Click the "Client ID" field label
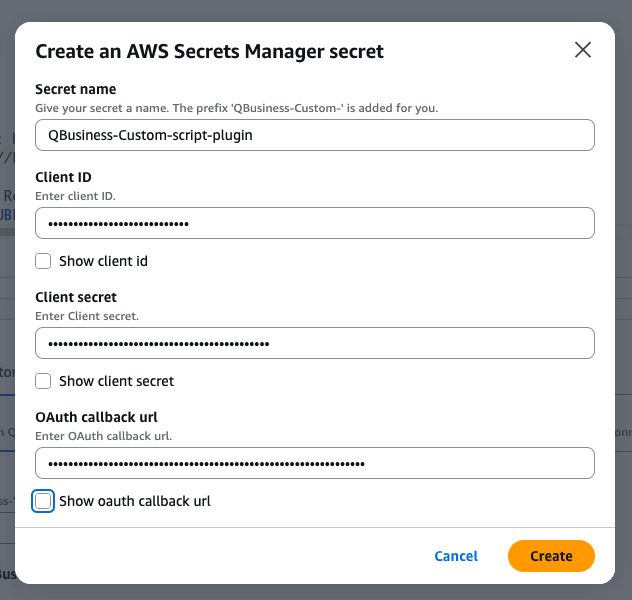632x600 pixels. (63, 177)
